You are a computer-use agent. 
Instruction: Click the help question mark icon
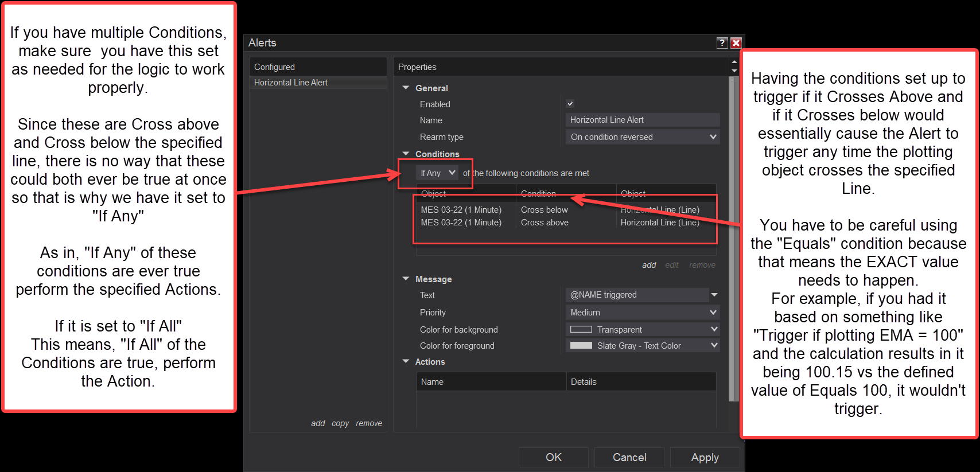[x=722, y=43]
